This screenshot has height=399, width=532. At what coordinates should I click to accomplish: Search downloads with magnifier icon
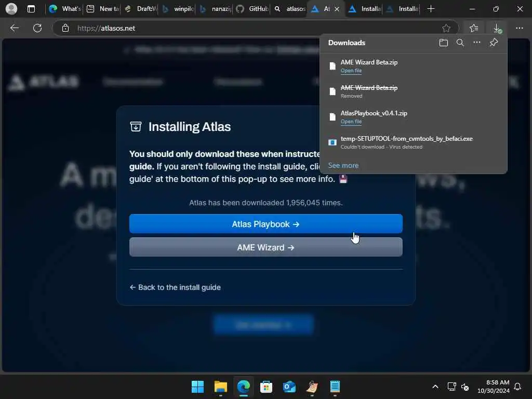[x=460, y=43]
